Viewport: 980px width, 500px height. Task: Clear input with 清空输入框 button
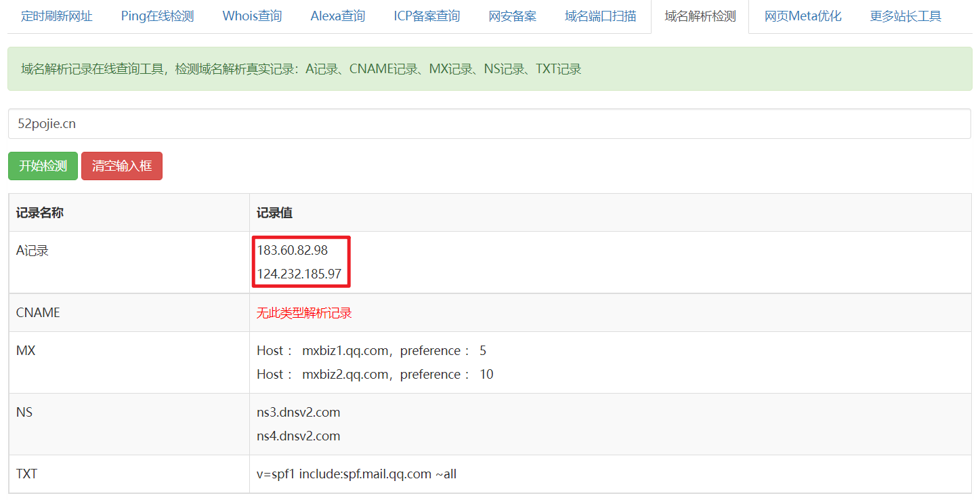click(122, 166)
